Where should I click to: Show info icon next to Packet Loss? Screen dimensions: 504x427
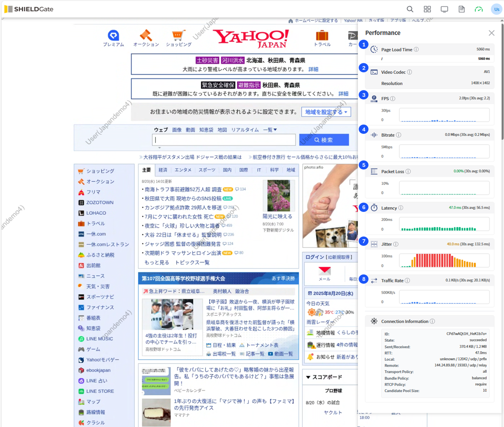point(408,171)
